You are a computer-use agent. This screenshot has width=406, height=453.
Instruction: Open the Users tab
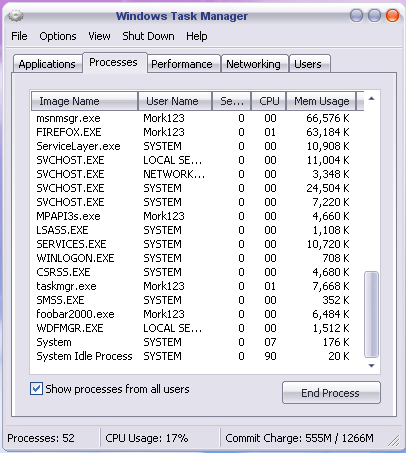point(308,64)
